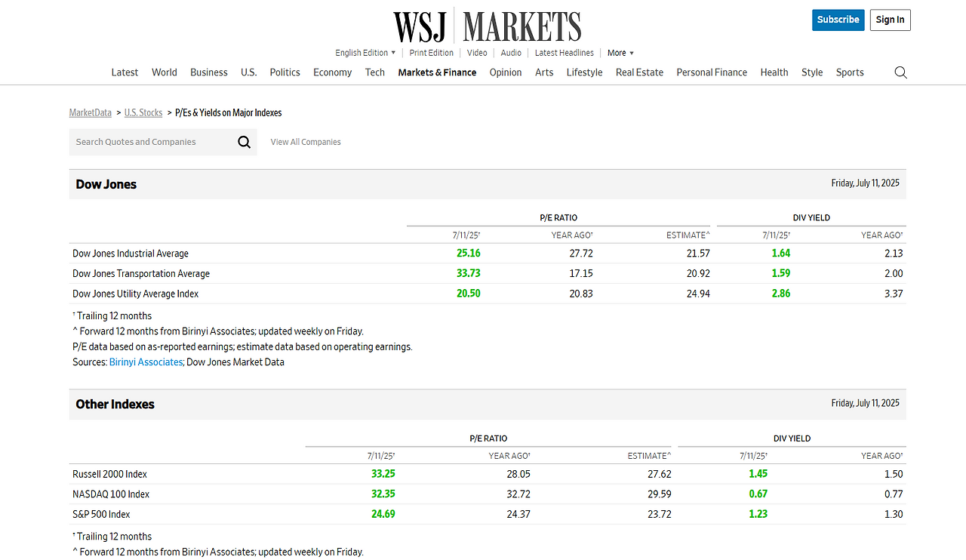Select the Markets & Finance section

(438, 72)
